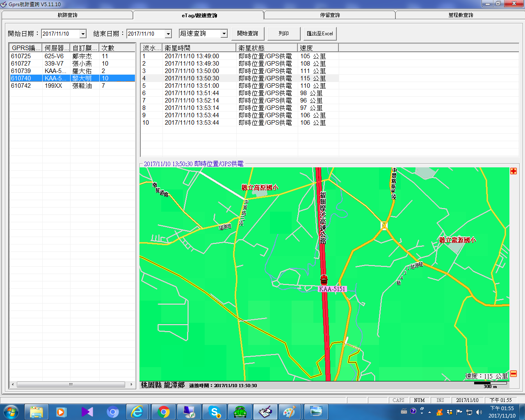Select record 5 at 13:51:00

click(x=240, y=86)
